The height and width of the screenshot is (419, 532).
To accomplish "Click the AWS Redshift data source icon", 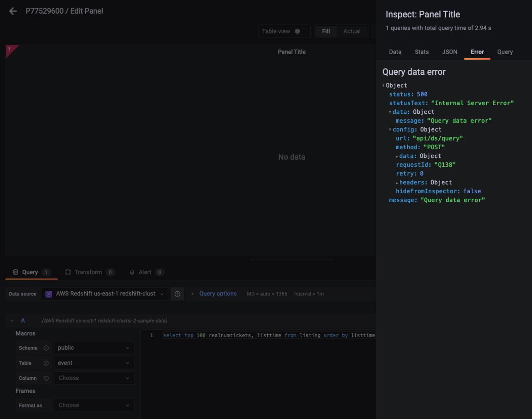I will (49, 294).
